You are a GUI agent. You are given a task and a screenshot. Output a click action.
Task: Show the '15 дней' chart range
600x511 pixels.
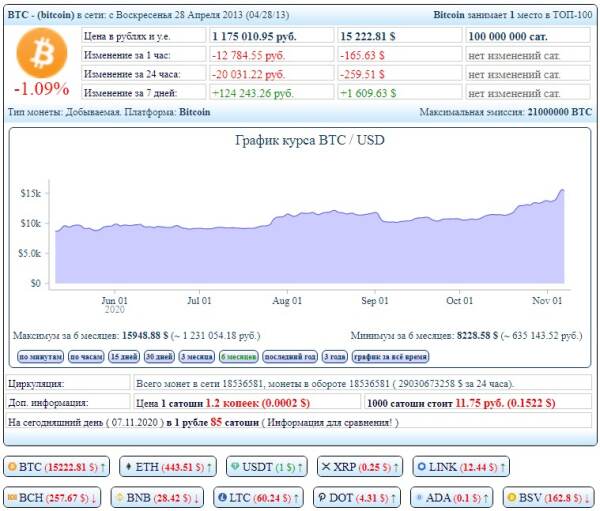[125, 357]
